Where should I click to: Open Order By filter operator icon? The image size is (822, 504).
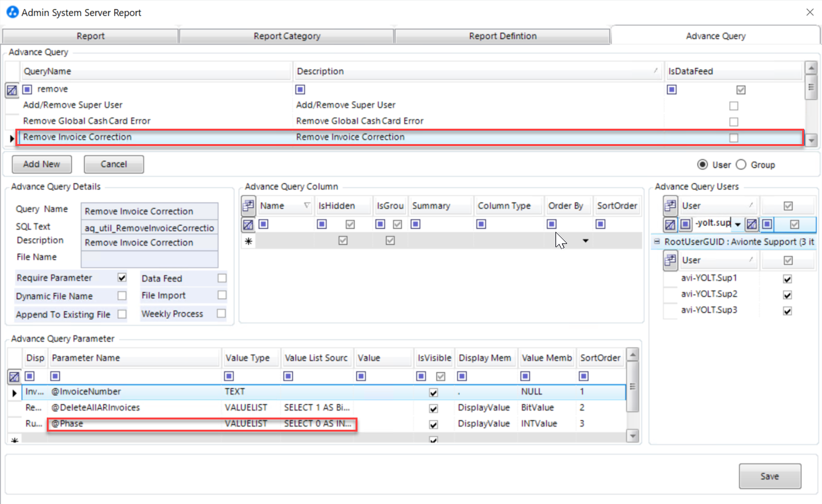pos(552,224)
